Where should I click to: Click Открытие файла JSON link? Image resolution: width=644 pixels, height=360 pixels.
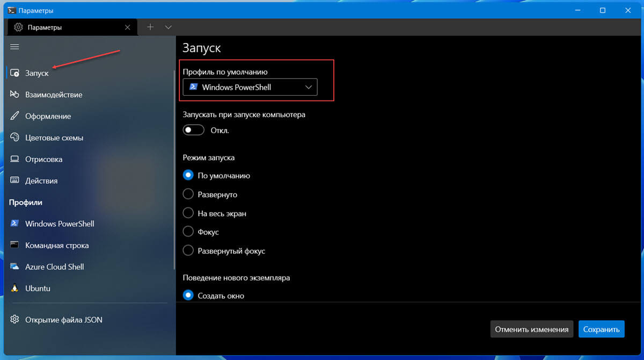pyautogui.click(x=64, y=320)
